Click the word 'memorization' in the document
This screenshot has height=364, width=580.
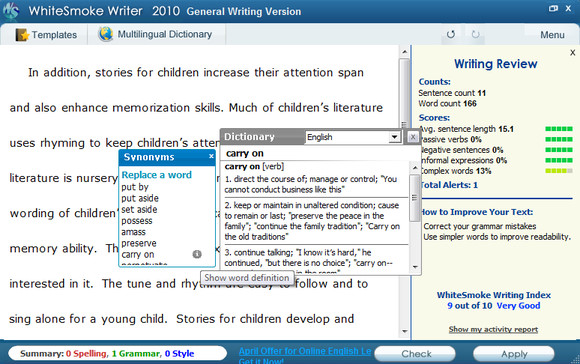151,108
